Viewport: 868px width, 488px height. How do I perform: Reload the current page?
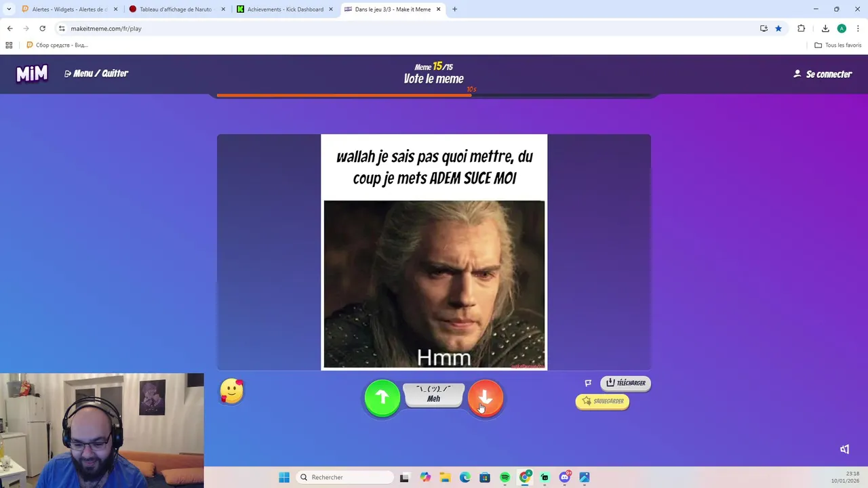(x=42, y=28)
